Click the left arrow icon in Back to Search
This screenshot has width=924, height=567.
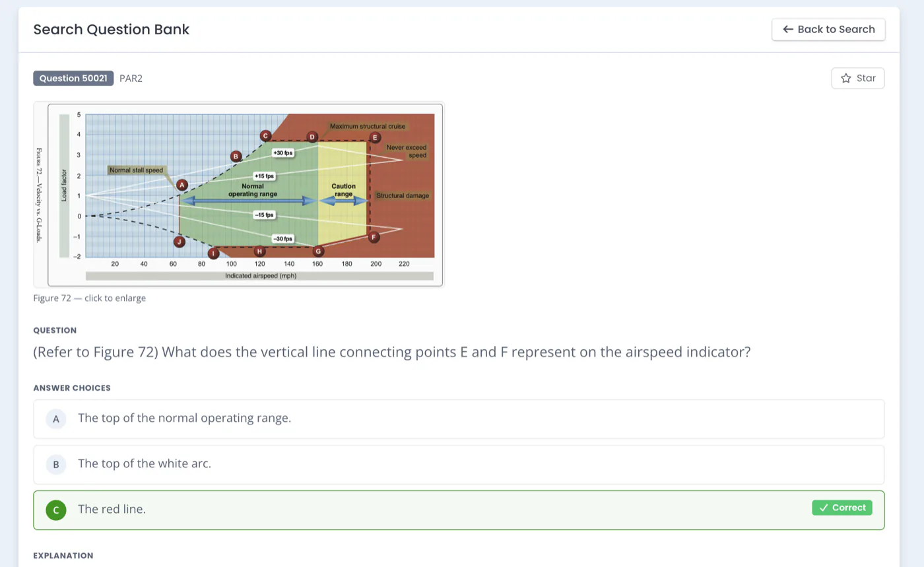787,29
